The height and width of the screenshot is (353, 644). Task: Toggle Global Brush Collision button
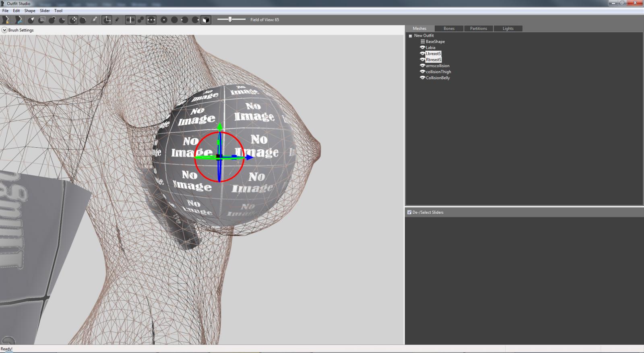click(x=151, y=20)
